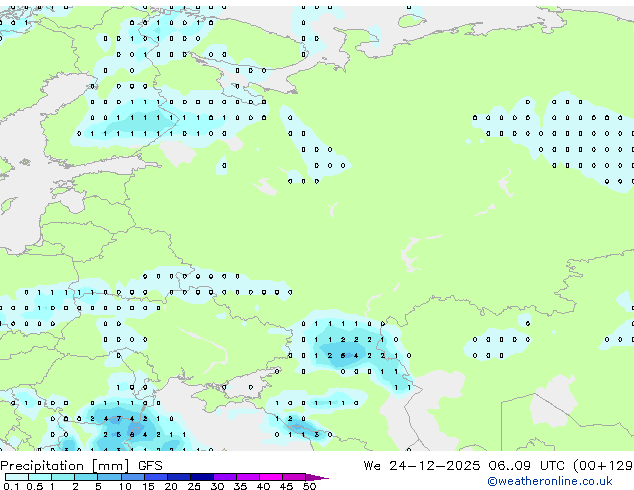Choose the 25–30 mm dark blue swatch

click(x=201, y=477)
